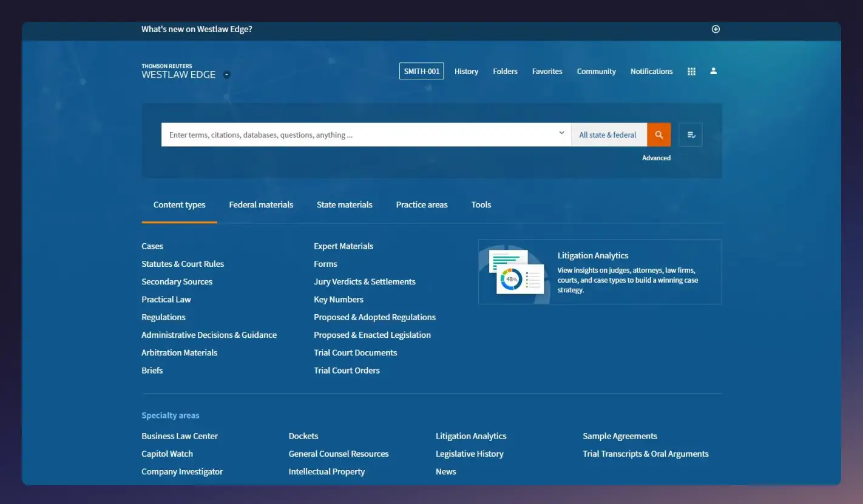The width and height of the screenshot is (863, 504).
Task: Open the Advanced search link
Action: tap(656, 158)
